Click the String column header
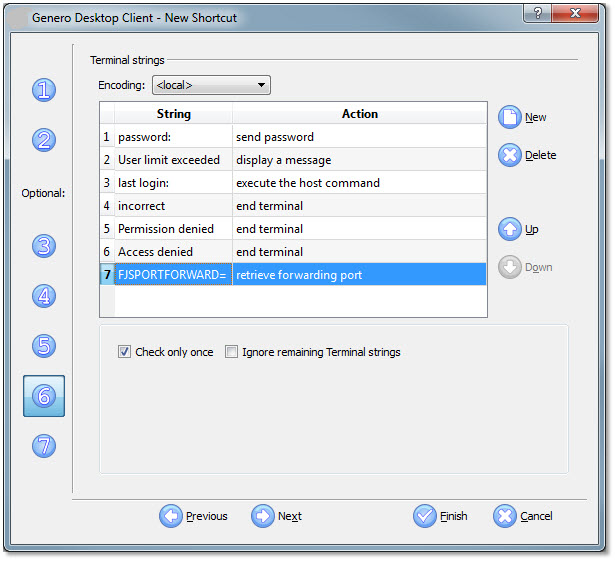The height and width of the screenshot is (561, 615). point(173,114)
